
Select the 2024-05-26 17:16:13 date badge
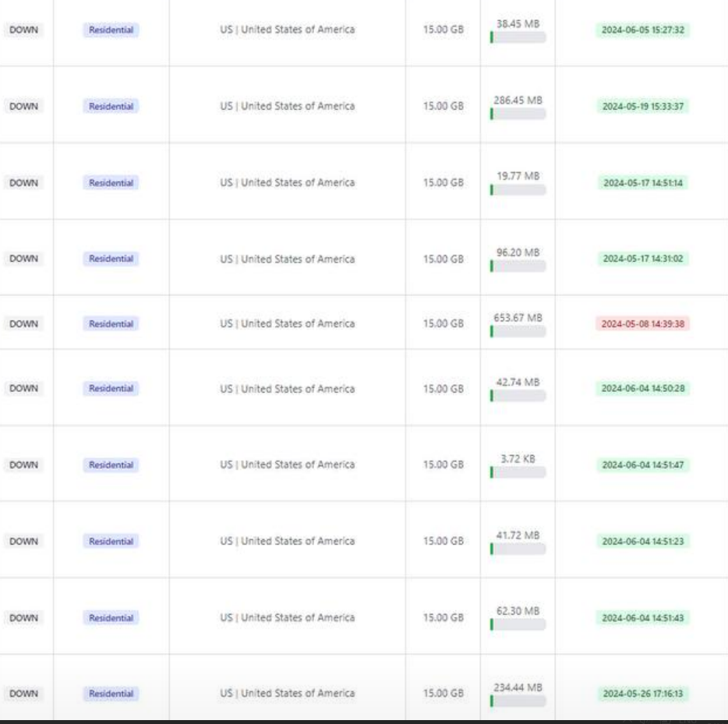pos(642,694)
